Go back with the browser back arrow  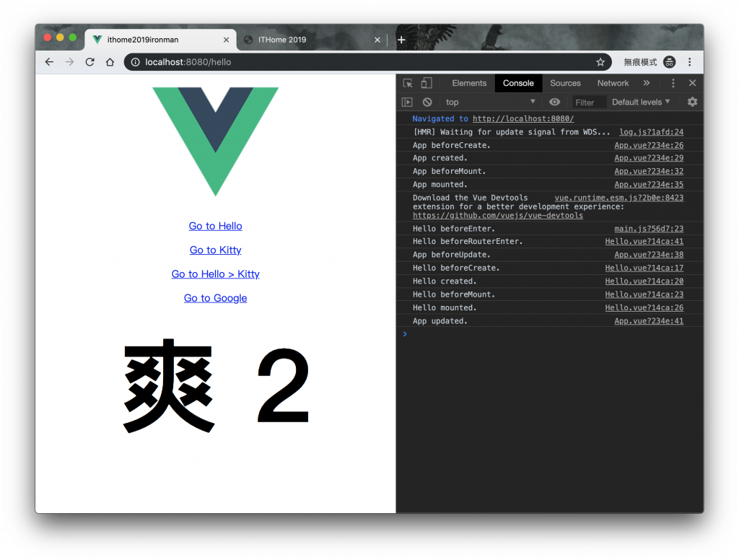click(49, 62)
